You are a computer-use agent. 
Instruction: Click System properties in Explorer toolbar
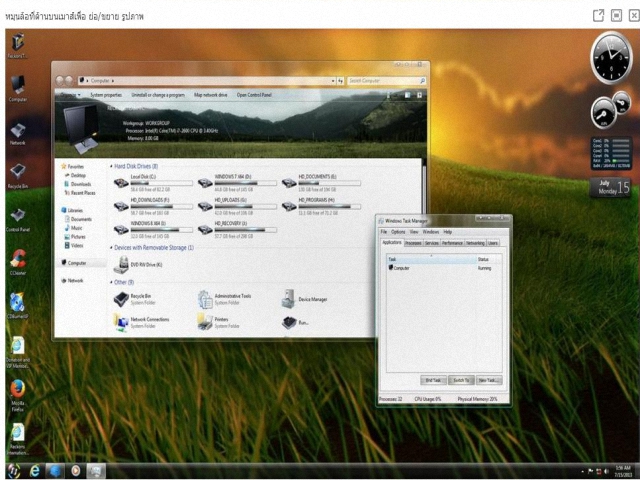[106, 95]
